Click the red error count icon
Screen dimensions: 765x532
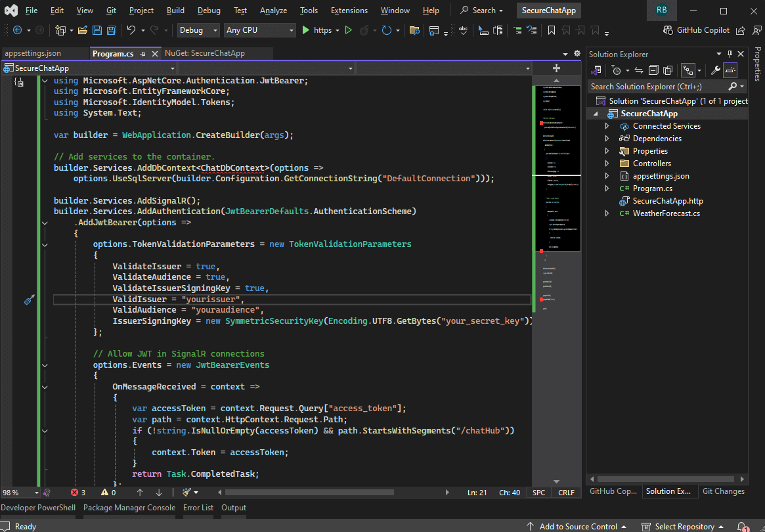(x=74, y=492)
